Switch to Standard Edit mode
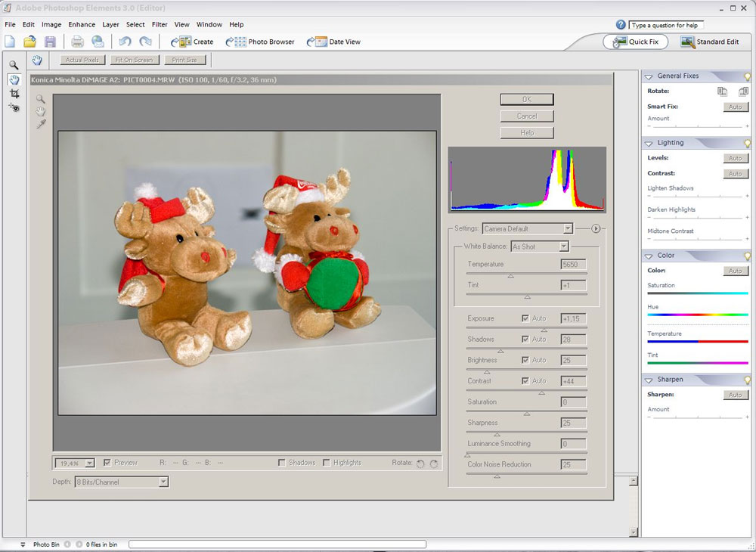756x552 pixels. click(711, 42)
